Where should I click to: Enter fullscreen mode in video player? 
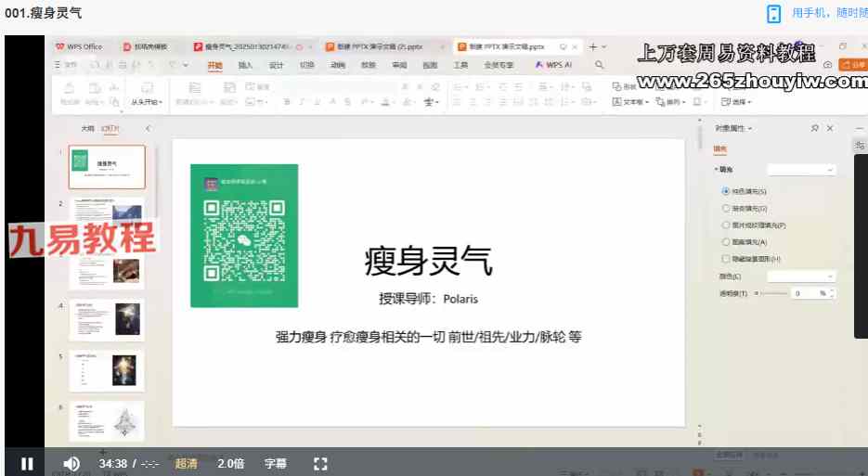tap(320, 463)
